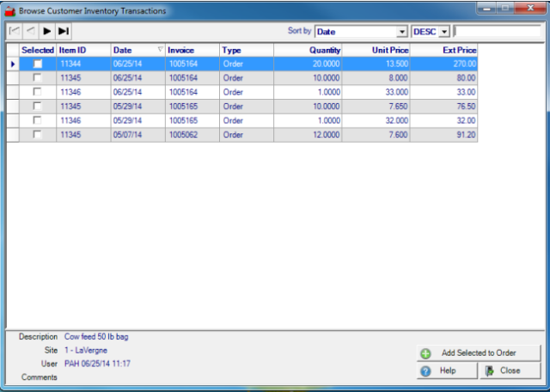Click the next record navigation arrow
The width and height of the screenshot is (550, 392).
(47, 31)
